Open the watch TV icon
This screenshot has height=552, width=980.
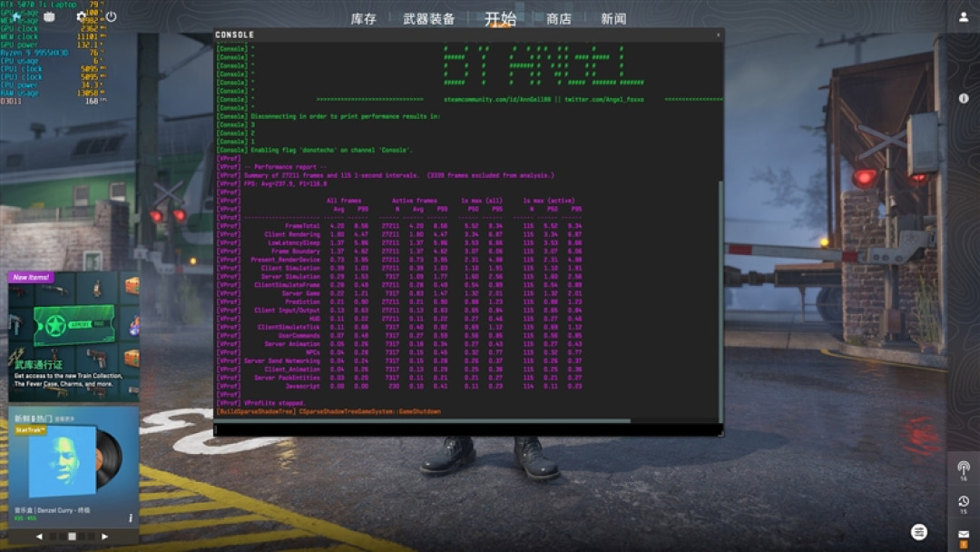[x=49, y=17]
